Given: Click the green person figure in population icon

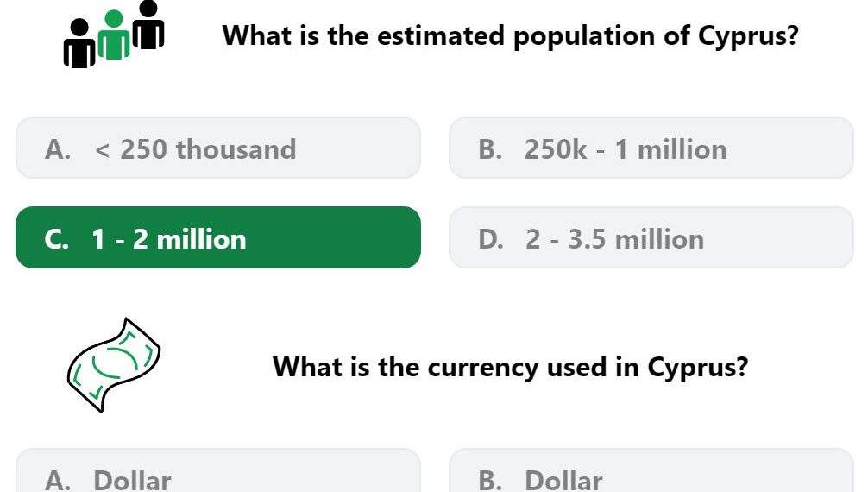Looking at the screenshot, I should tap(114, 37).
